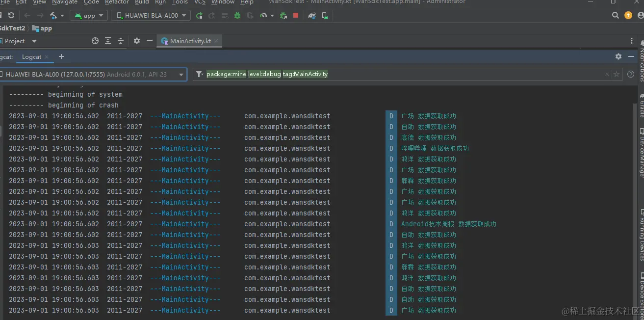Open the Run menu
The height and width of the screenshot is (320, 644).
pos(160,2)
